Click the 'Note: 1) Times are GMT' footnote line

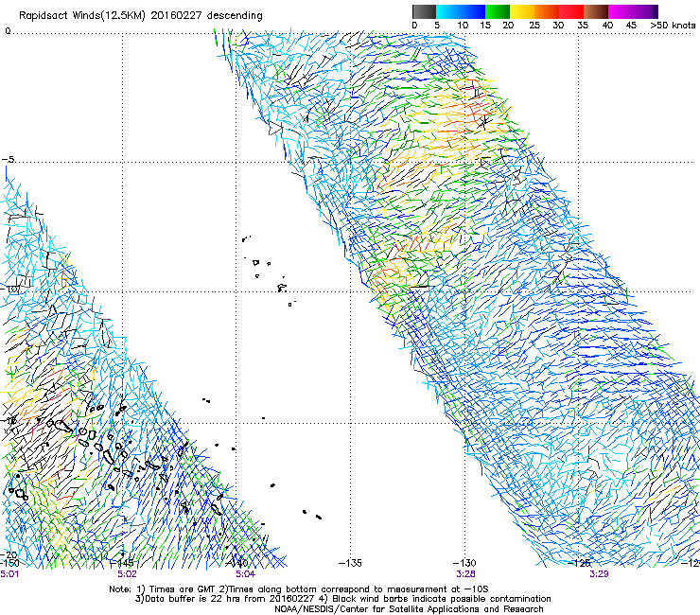(298, 589)
